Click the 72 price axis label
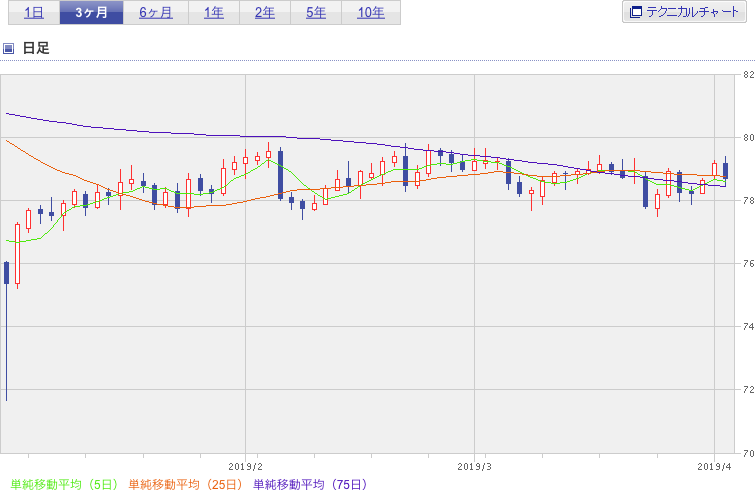The height and width of the screenshot is (493, 755). 749,389
